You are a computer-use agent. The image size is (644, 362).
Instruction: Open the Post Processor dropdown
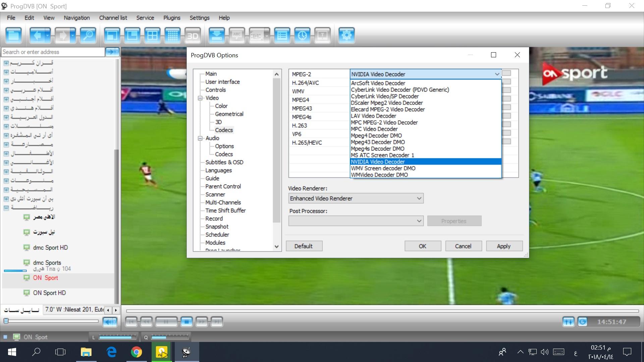[356, 221]
